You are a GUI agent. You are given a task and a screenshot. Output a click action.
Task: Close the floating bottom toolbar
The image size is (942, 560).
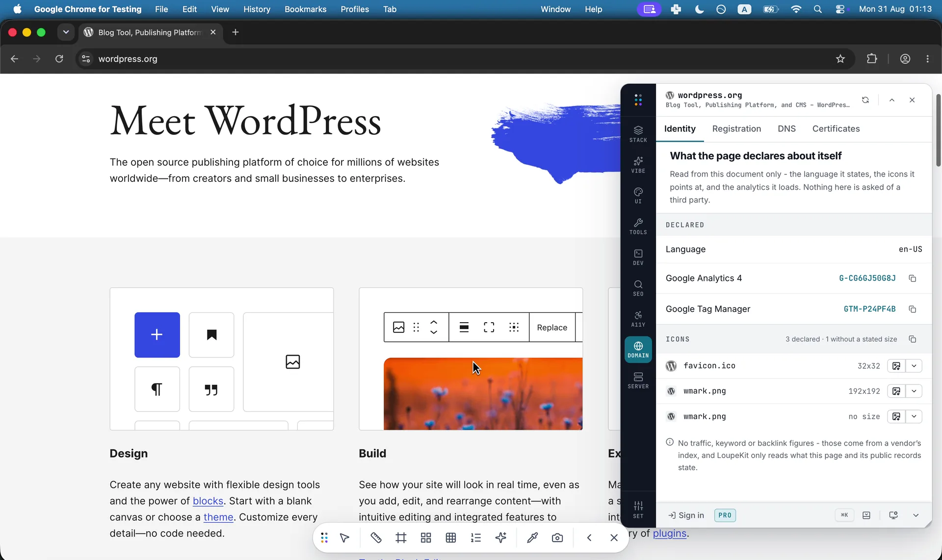pos(614,538)
